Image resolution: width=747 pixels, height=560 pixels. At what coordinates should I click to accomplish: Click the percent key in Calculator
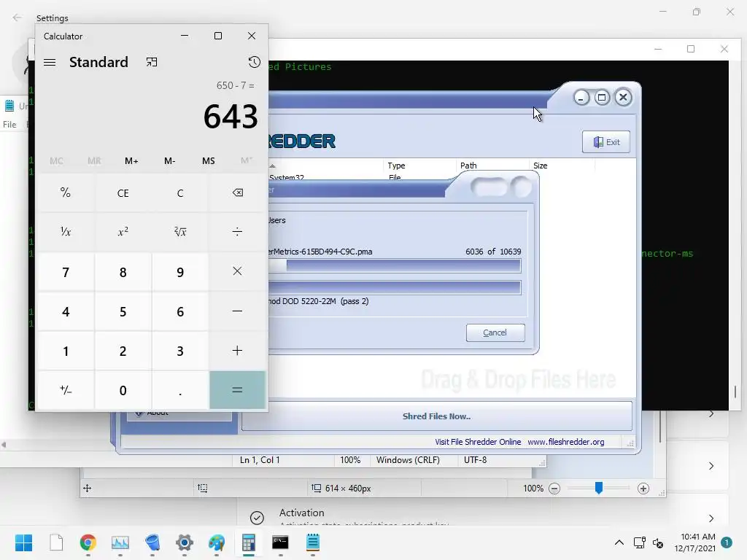[66, 192]
